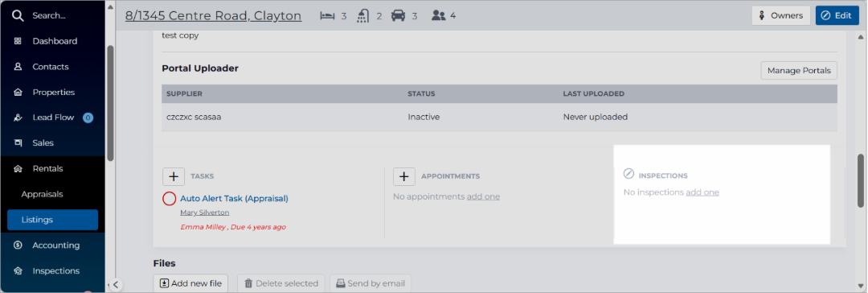The height and width of the screenshot is (293, 868).
Task: Click the Edit button
Action: click(x=837, y=15)
